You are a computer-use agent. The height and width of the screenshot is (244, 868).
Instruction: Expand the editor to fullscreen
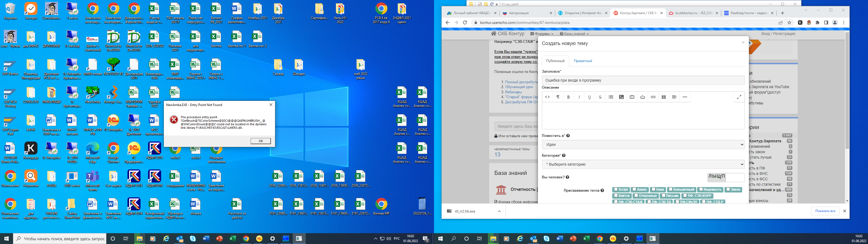[x=739, y=97]
